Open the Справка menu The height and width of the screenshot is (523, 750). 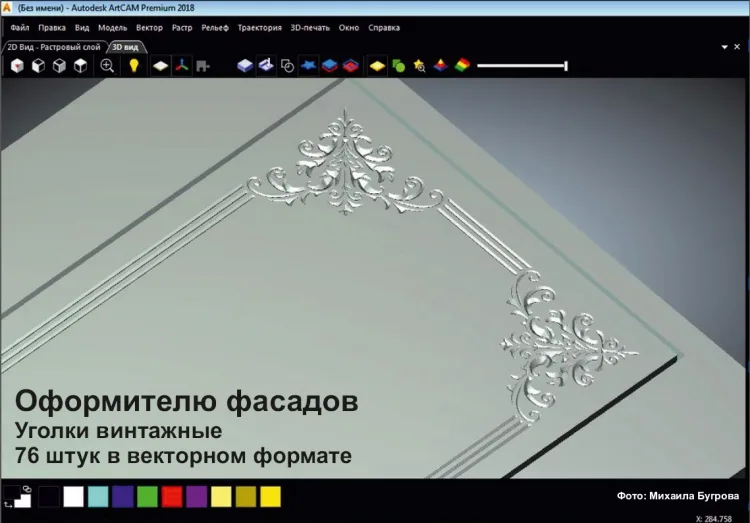(384, 28)
